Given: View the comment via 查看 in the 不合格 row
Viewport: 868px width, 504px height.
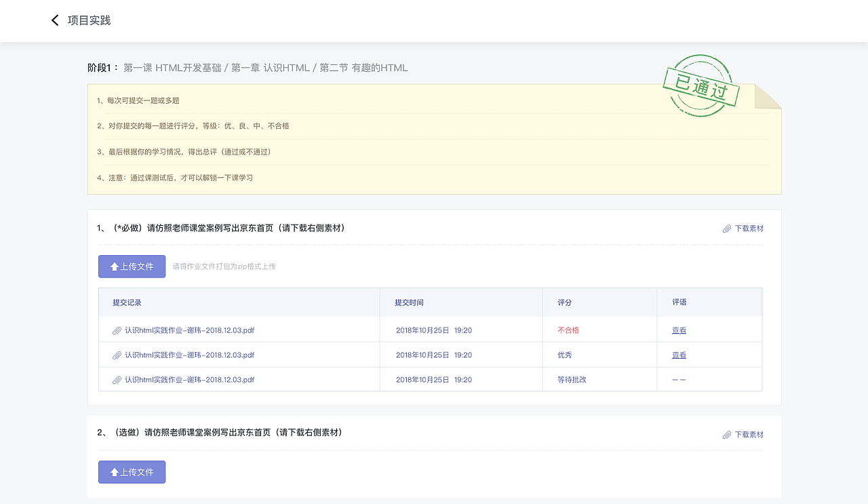Looking at the screenshot, I should coord(679,330).
